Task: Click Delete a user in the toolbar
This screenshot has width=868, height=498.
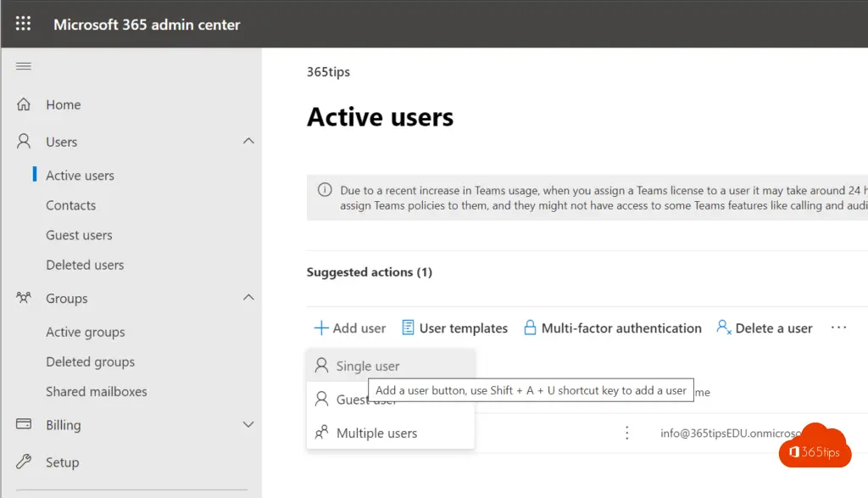Action: (764, 328)
